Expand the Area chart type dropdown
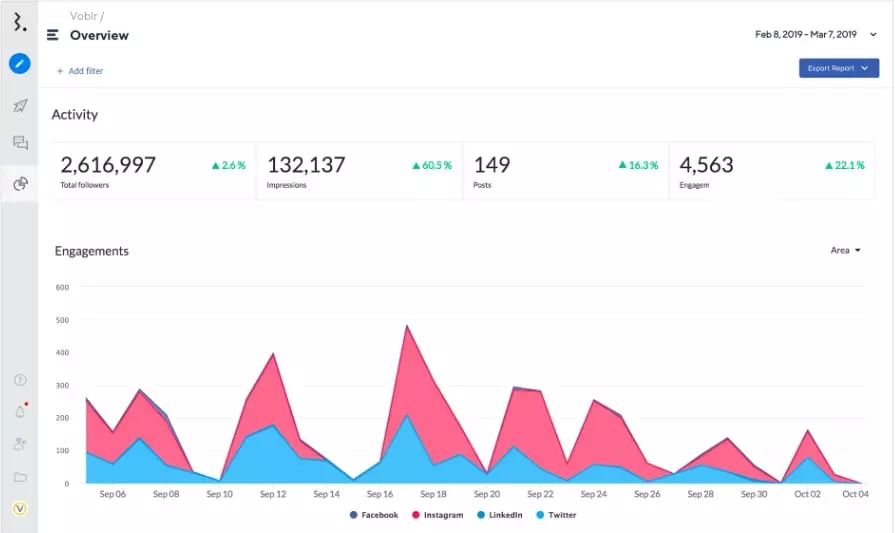This screenshot has height=533, width=895. [845, 250]
